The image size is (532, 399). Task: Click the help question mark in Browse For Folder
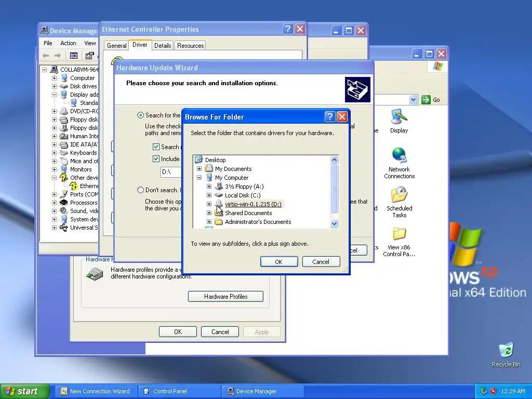[330, 117]
